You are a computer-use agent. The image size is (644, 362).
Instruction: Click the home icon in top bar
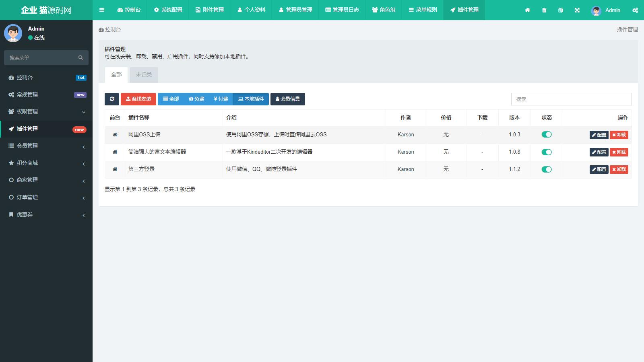[x=527, y=10]
